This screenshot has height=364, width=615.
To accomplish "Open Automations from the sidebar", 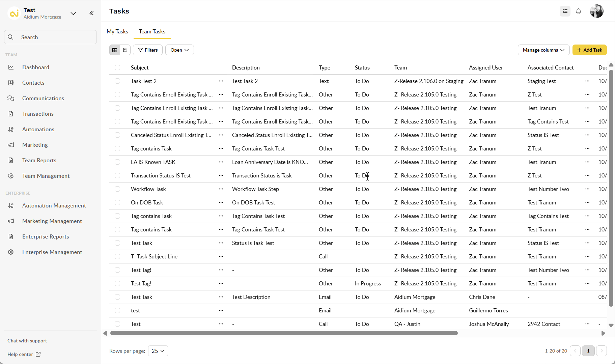I will (38, 129).
